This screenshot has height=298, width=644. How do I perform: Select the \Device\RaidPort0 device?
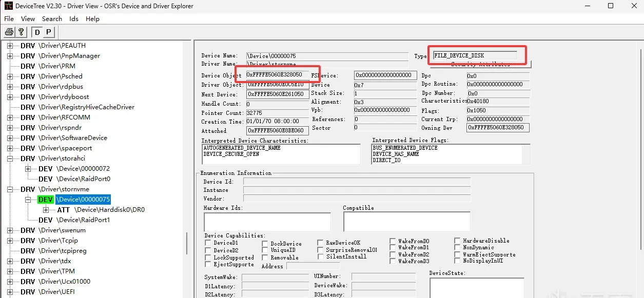tap(83, 179)
